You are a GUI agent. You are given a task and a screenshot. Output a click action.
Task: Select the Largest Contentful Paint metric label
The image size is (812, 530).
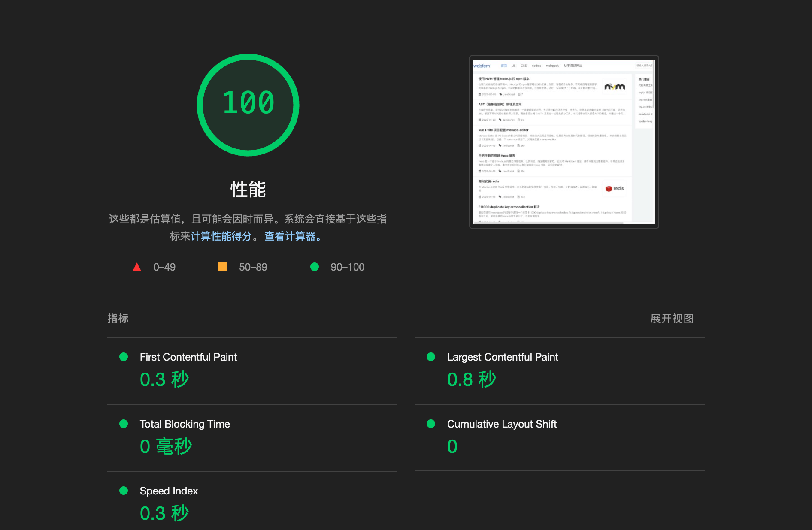[x=503, y=357]
